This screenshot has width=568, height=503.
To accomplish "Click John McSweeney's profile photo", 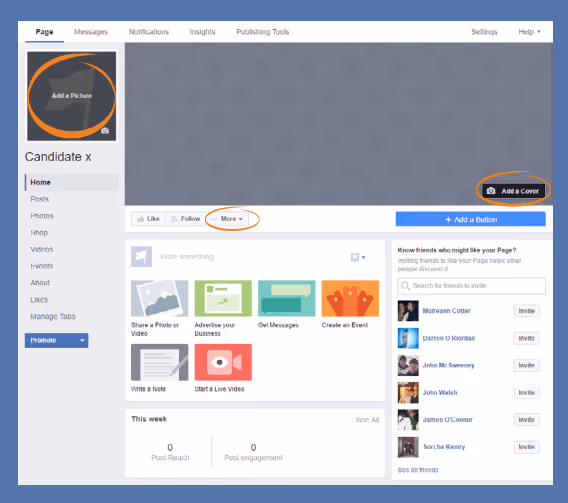I will coord(408,365).
